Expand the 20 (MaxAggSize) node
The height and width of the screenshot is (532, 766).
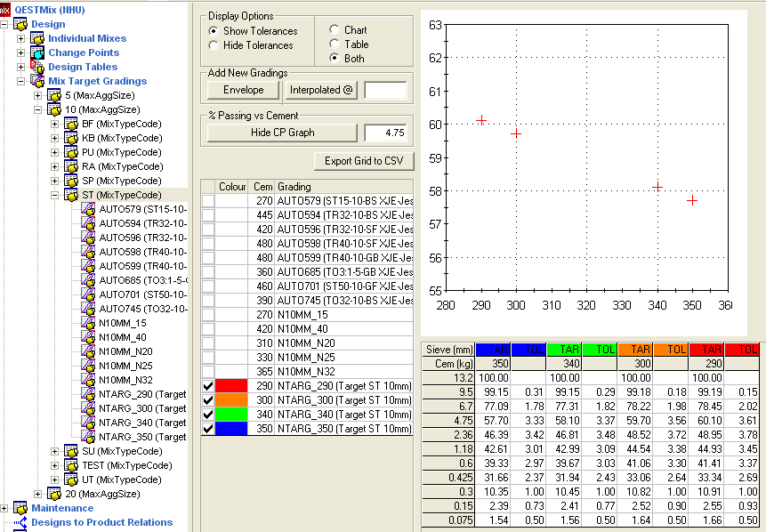pos(38,494)
